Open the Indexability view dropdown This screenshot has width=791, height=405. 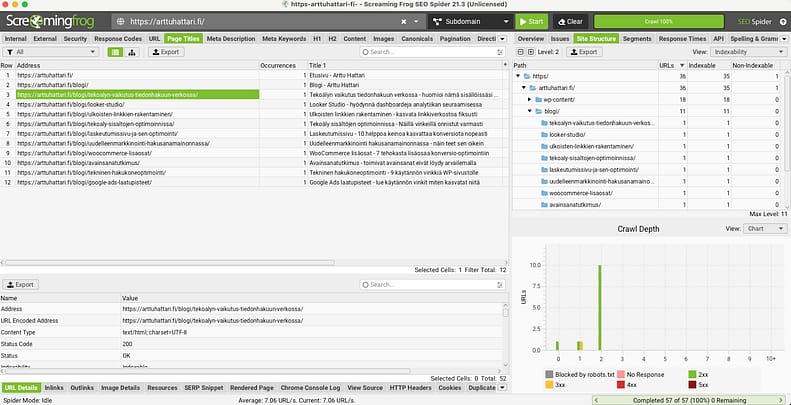747,51
